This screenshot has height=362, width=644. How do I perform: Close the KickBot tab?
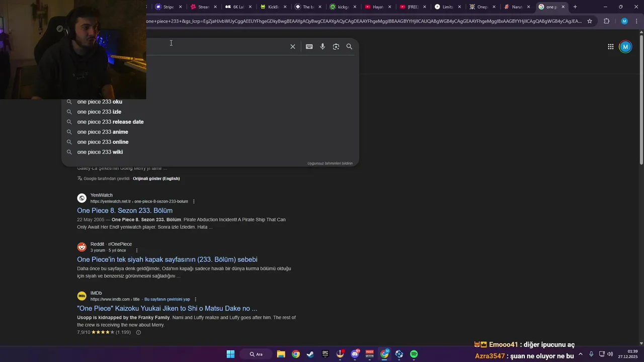285,7
